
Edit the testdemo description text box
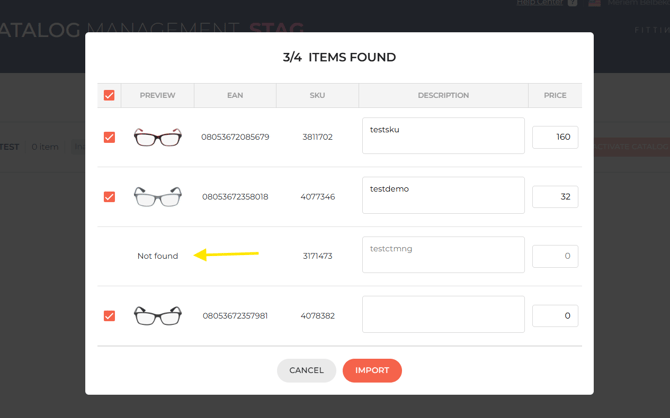(443, 195)
